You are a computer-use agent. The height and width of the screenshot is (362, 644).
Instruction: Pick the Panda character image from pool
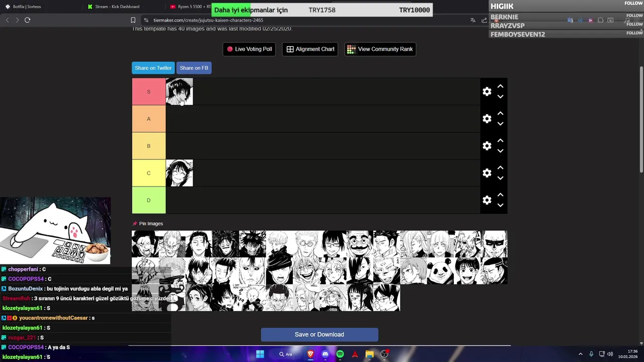point(440,271)
